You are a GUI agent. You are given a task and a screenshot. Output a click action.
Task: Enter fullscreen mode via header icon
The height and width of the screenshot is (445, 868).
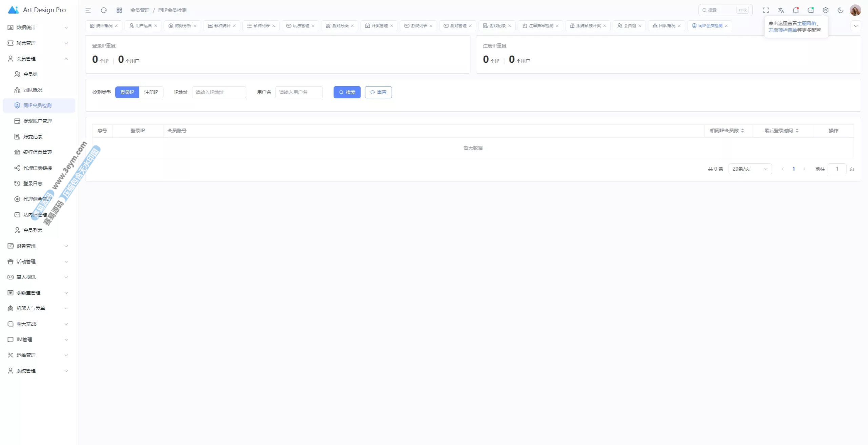[x=766, y=10]
